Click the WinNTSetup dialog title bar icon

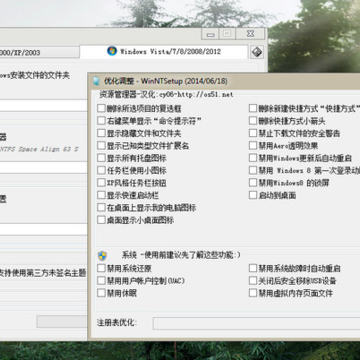point(96,81)
